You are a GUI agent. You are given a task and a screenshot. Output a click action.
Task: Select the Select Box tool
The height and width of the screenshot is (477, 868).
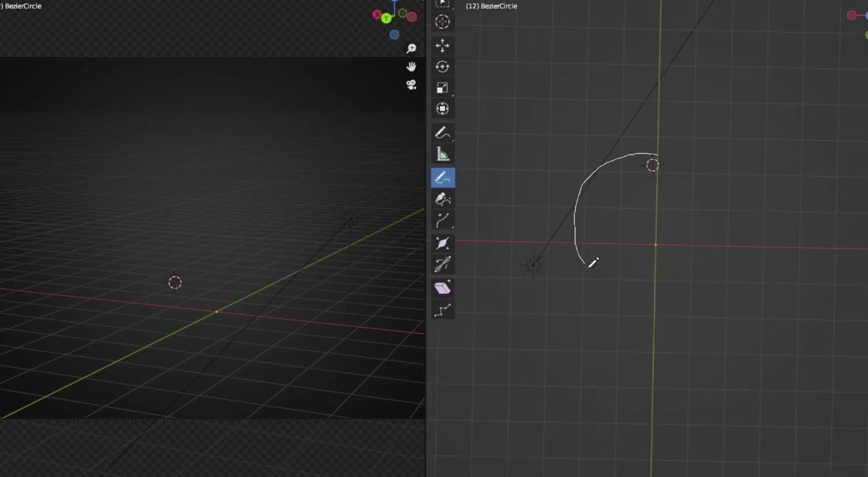click(442, 3)
